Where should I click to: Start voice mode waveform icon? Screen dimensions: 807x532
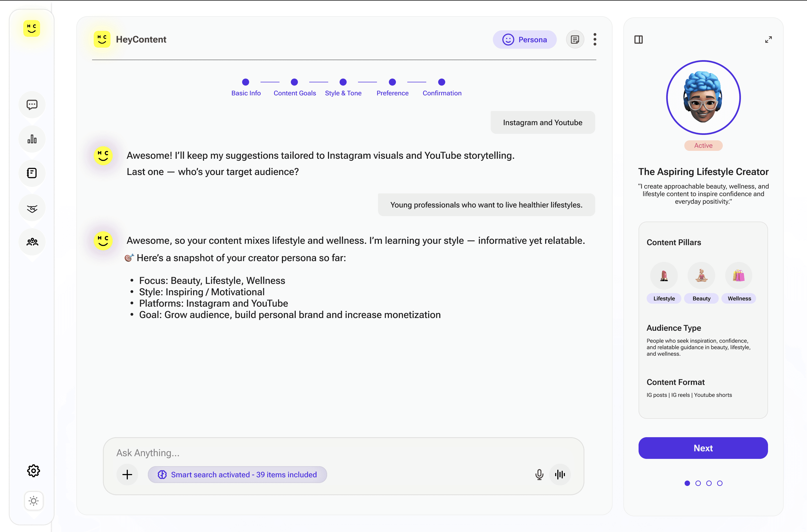(560, 474)
